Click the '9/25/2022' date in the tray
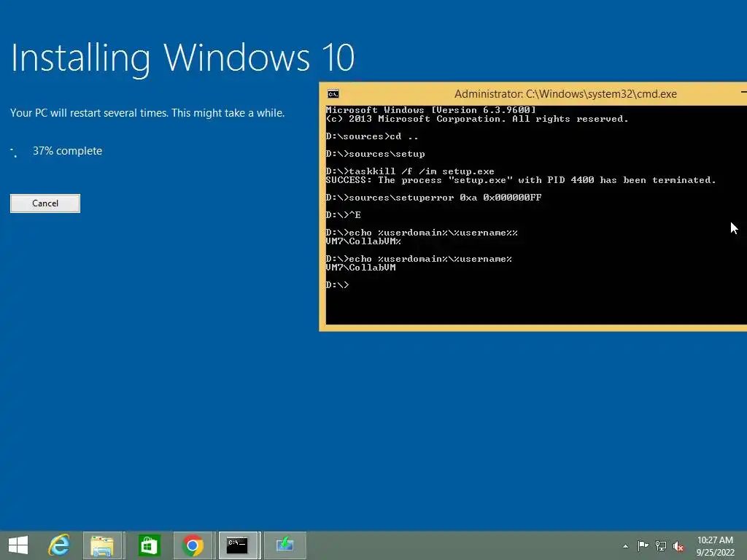 click(x=715, y=553)
